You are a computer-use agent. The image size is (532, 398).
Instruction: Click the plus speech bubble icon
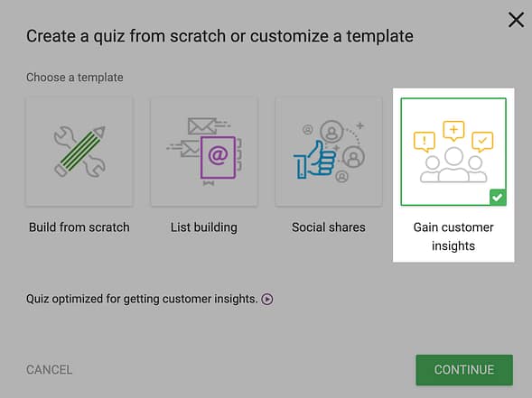pyautogui.click(x=453, y=131)
